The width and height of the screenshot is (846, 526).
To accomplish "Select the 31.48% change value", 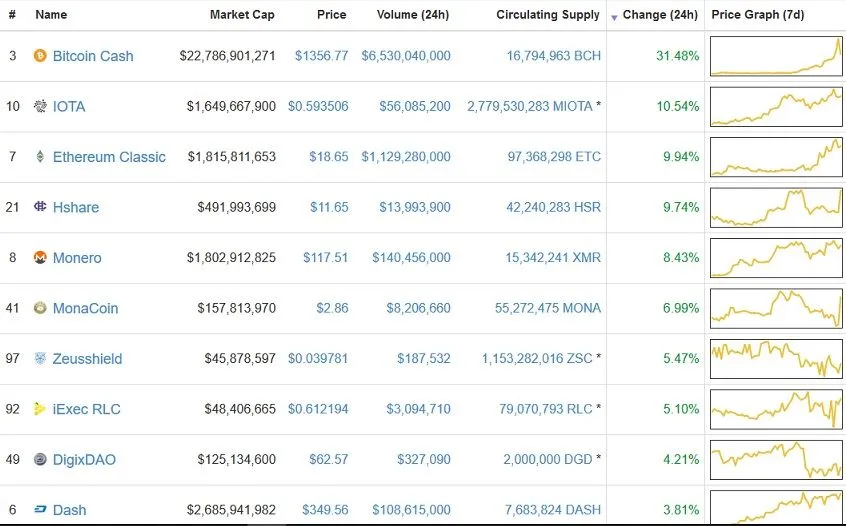I will click(x=678, y=56).
